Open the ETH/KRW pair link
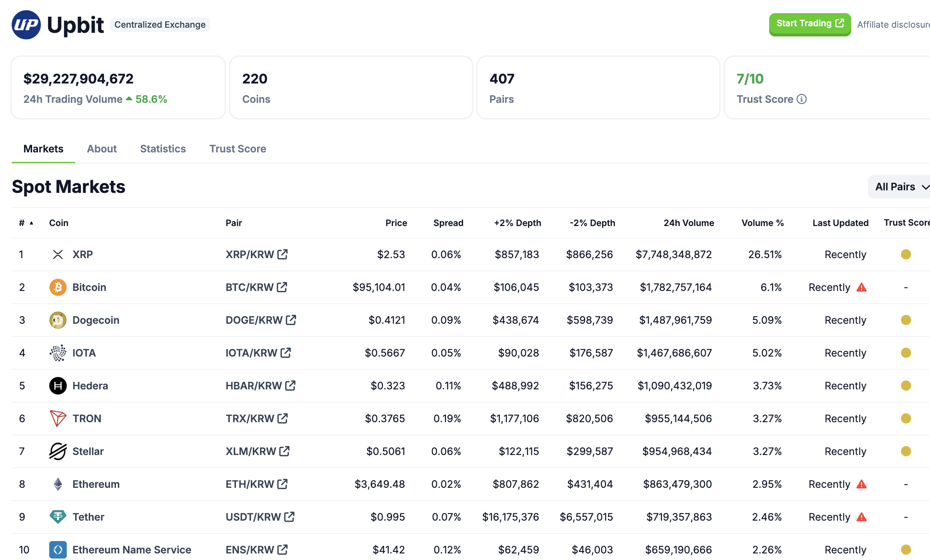The image size is (930, 560). pos(250,484)
